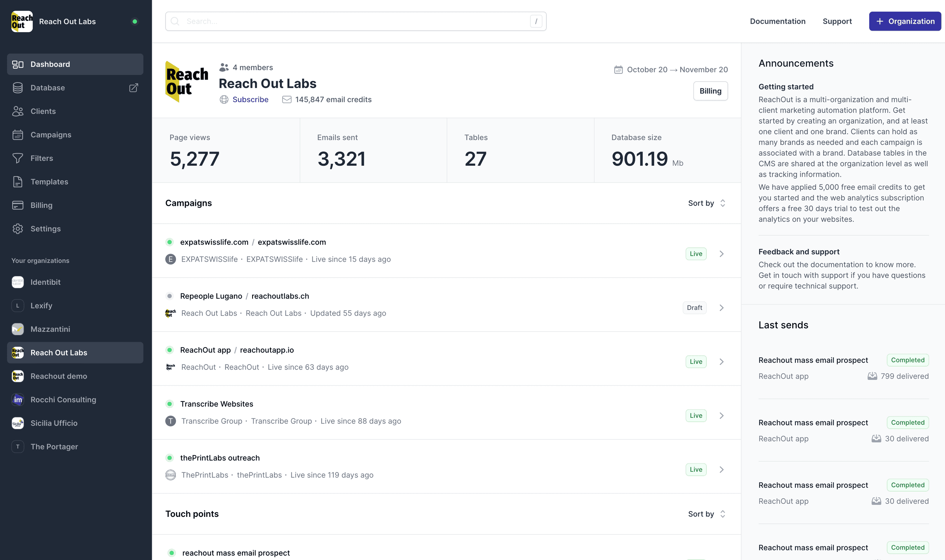Click the Mazzantini organization avatar
This screenshot has width=945, height=560.
point(18,329)
